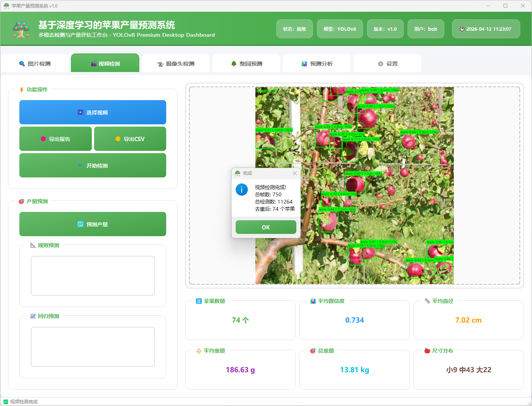
Task: Click the chart icon on 预测产量 button
Action: coord(80,224)
